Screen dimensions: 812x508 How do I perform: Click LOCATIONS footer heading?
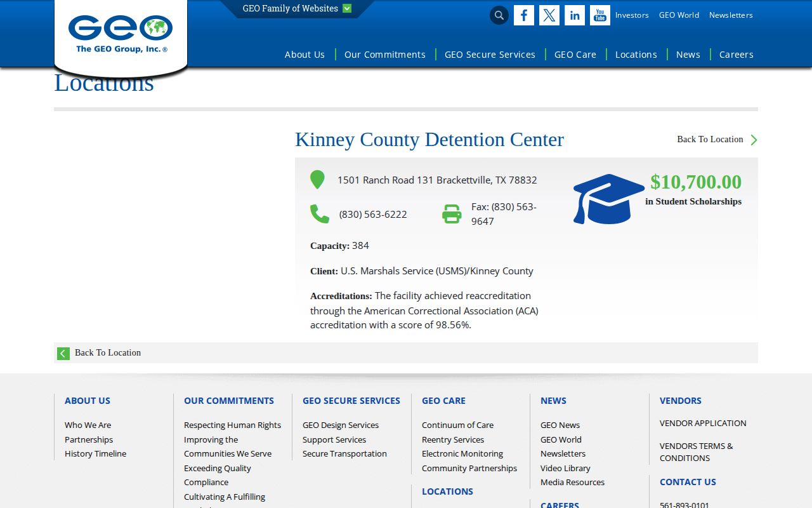pyautogui.click(x=447, y=491)
